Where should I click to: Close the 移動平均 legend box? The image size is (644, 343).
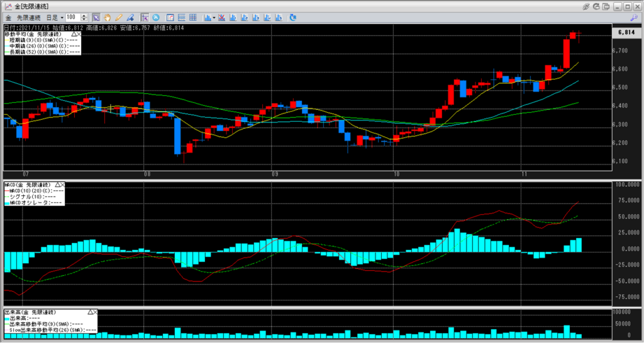(x=79, y=34)
